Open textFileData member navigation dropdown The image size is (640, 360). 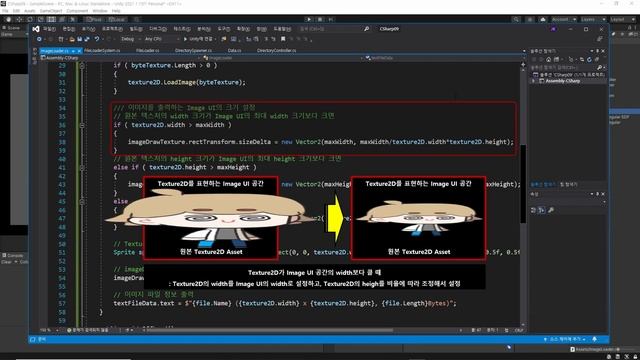click(x=443, y=58)
